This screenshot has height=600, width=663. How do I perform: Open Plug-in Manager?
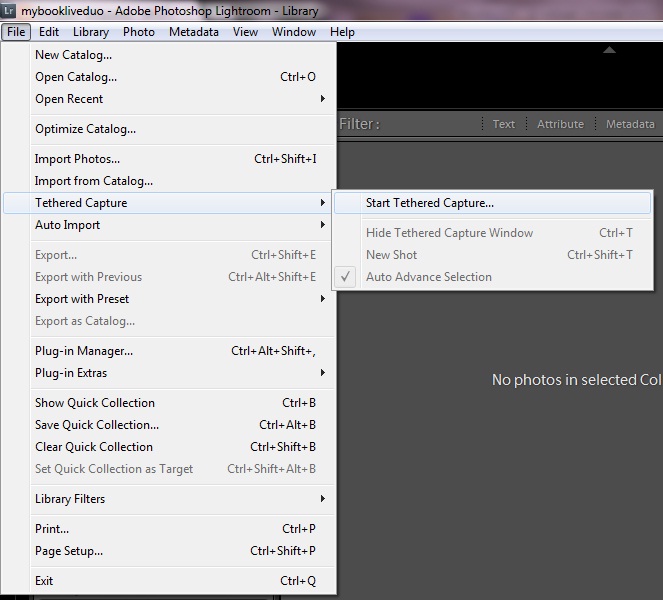point(169,351)
